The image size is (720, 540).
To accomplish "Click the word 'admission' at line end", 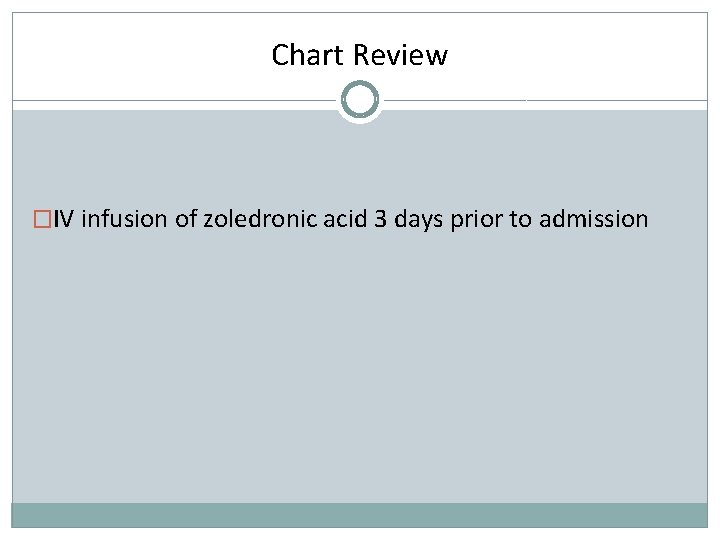I will (x=593, y=219).
